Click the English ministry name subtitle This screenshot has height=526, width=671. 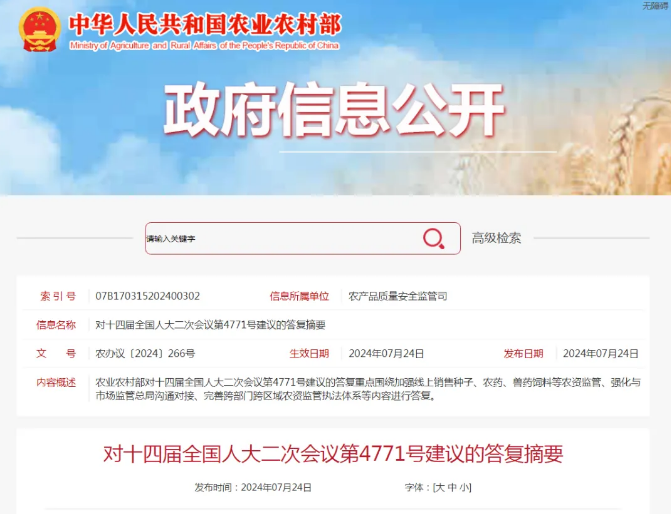tap(204, 46)
